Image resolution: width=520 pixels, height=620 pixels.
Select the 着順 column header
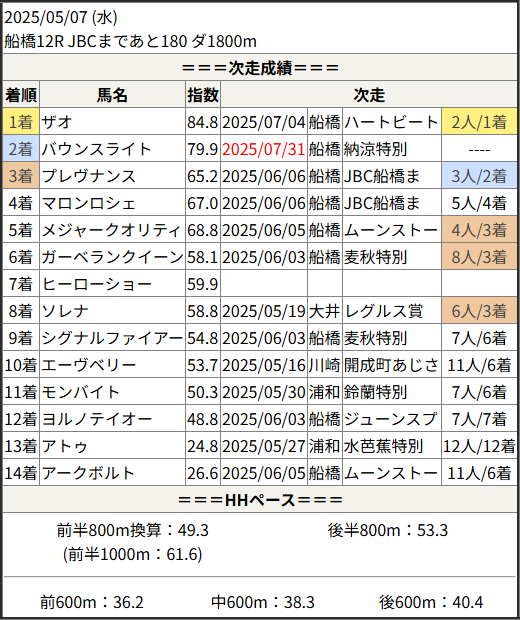[x=21, y=95]
